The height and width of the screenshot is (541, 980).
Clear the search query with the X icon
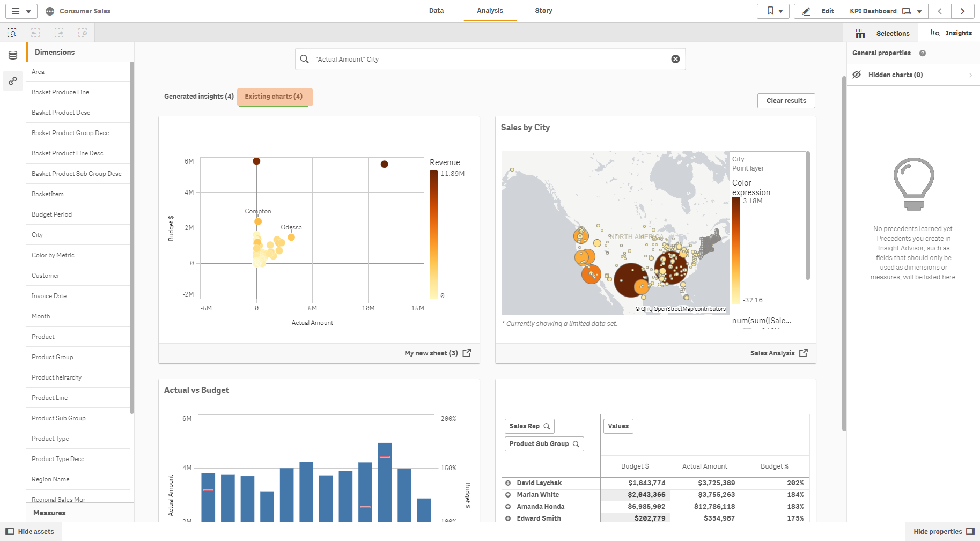675,59
